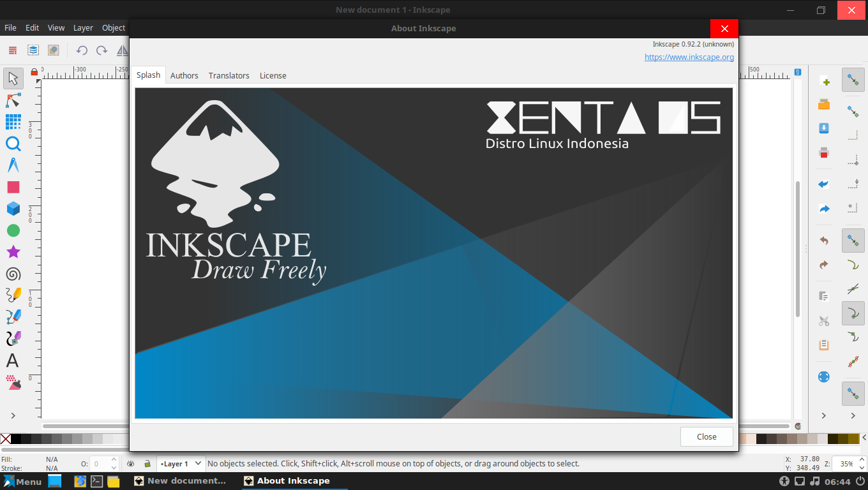868x490 pixels.
Task: Select the green Ellipse tool
Action: pyautogui.click(x=13, y=230)
